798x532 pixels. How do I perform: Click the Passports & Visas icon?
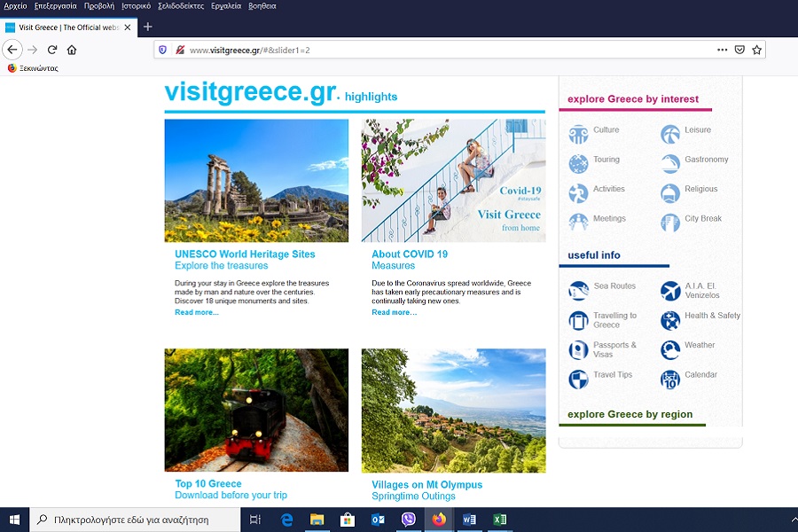point(578,349)
